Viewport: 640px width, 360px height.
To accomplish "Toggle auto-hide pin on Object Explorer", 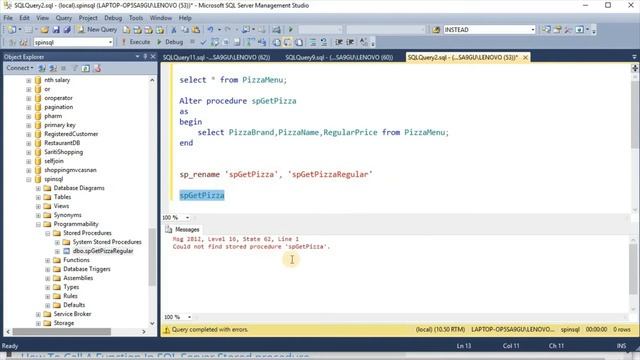I will (x=145, y=57).
